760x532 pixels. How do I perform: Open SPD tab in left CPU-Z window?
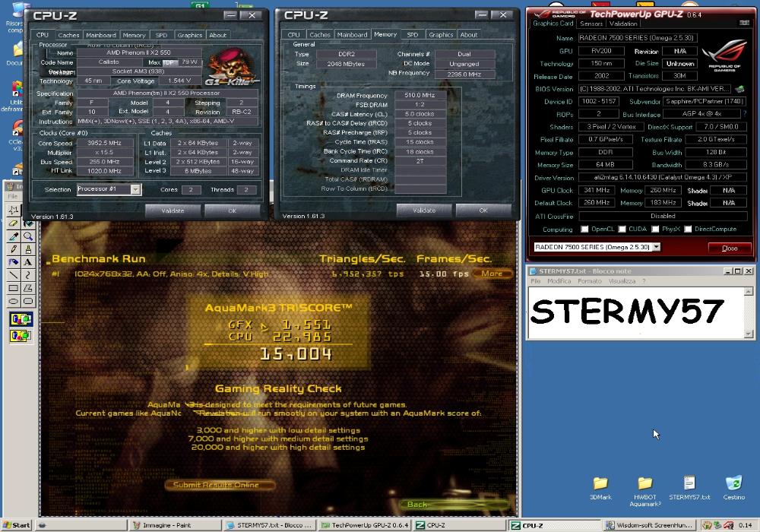tap(161, 35)
